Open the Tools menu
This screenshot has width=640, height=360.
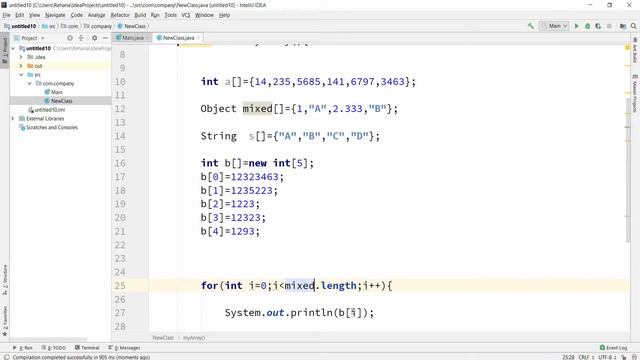pos(170,15)
